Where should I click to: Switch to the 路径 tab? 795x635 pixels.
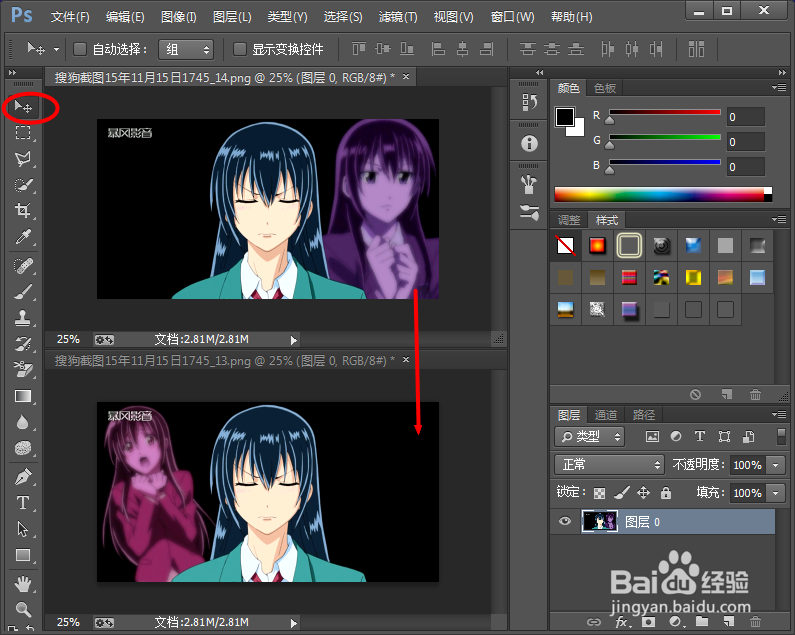point(644,415)
